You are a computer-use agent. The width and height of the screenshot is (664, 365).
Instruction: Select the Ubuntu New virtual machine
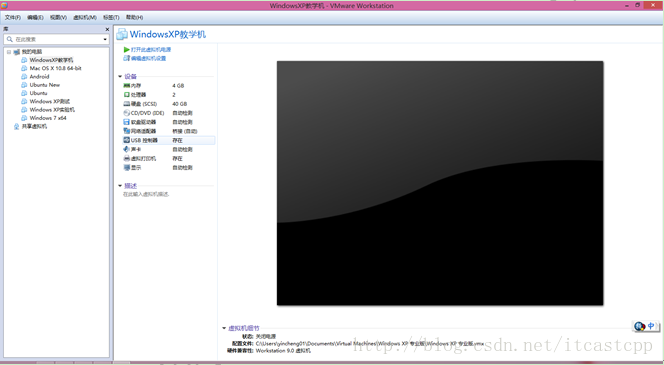tap(44, 85)
